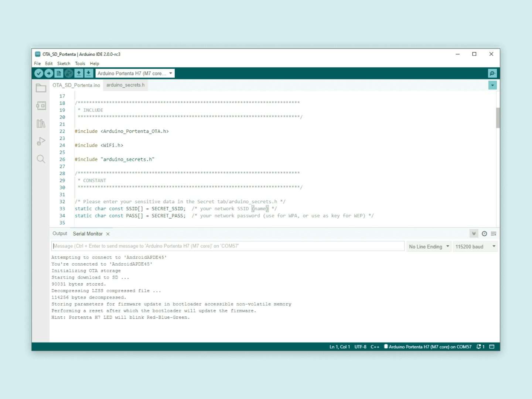Image resolution: width=532 pixels, height=399 pixels.
Task: Open the Sketchbook folder sidebar icon
Action: pyautogui.click(x=41, y=88)
